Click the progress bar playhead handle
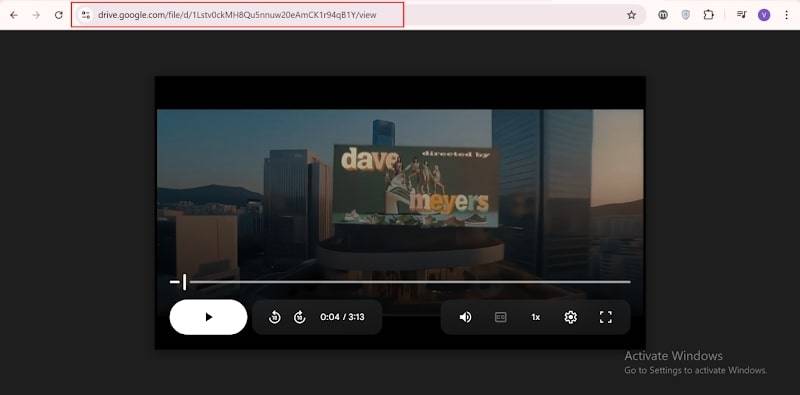The height and width of the screenshot is (395, 800). (184, 282)
